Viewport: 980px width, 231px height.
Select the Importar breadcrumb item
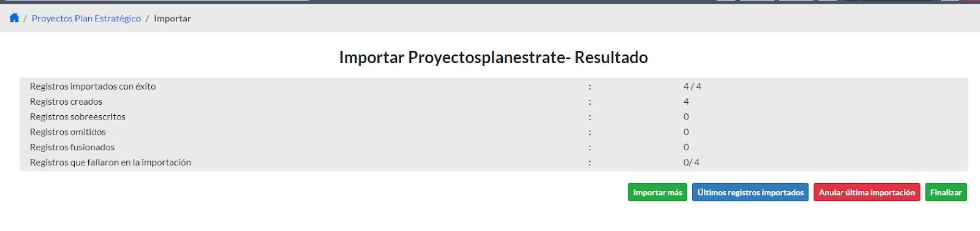[172, 18]
